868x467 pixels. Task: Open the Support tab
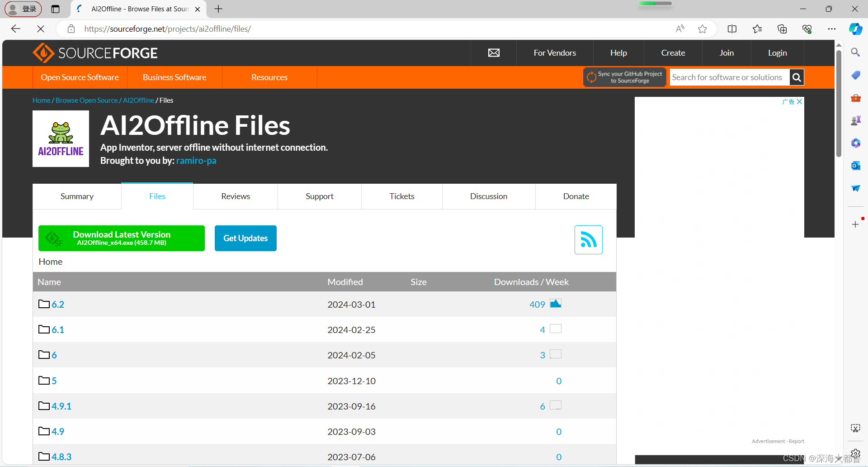click(320, 196)
